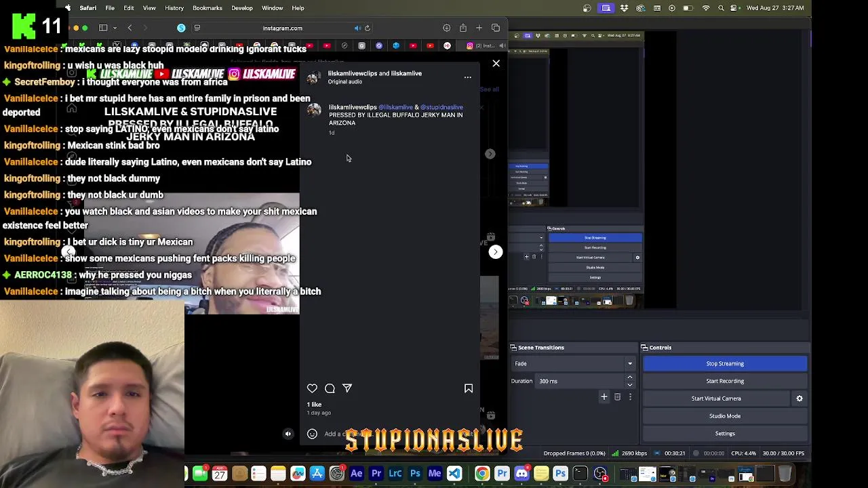Open the App Store in Dock

[x=317, y=473]
